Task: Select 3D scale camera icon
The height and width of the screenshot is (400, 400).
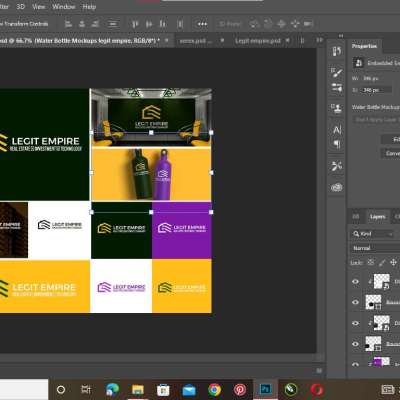Action: 308,24
